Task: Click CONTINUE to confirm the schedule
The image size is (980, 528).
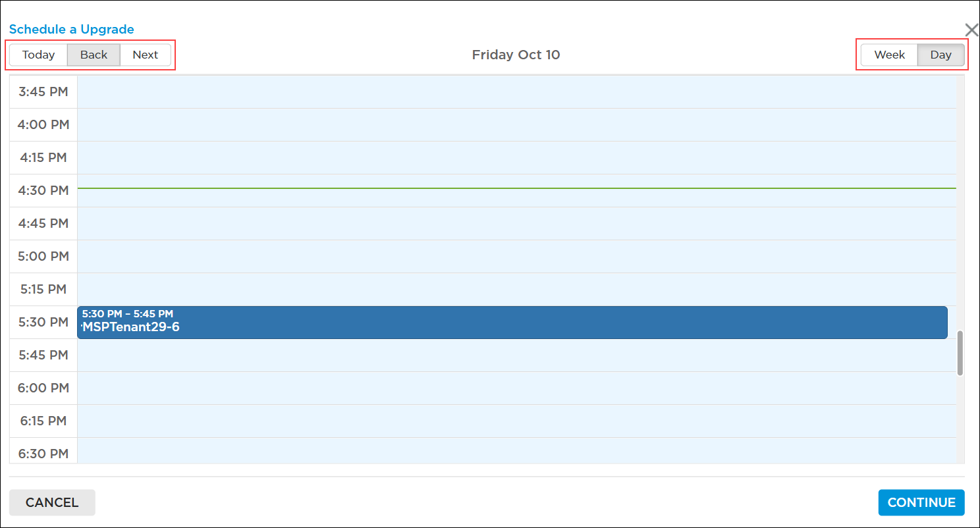Action: 921,502
